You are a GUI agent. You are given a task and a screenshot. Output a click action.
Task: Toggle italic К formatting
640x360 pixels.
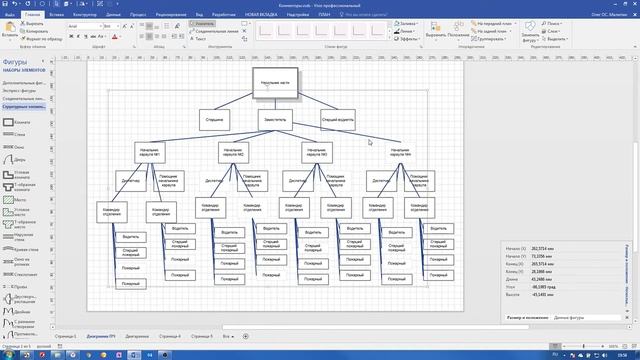[78, 37]
